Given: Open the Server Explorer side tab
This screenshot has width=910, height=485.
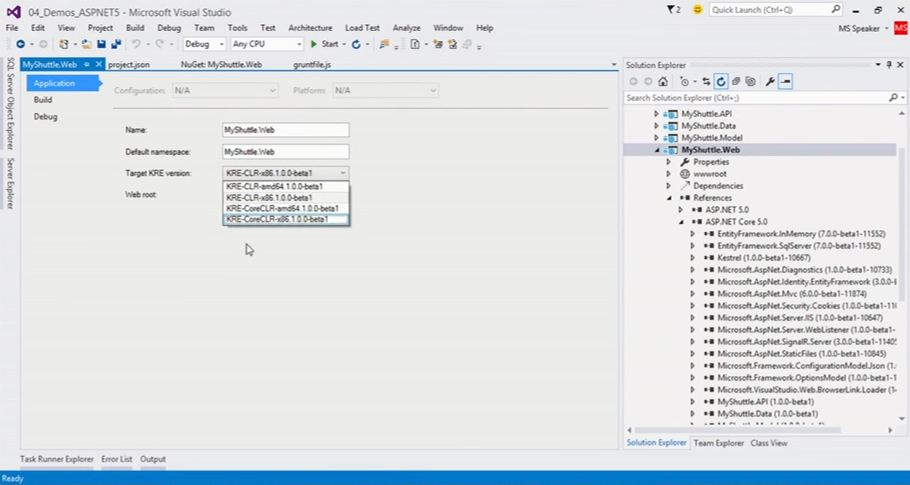Looking at the screenshot, I should click(x=9, y=183).
